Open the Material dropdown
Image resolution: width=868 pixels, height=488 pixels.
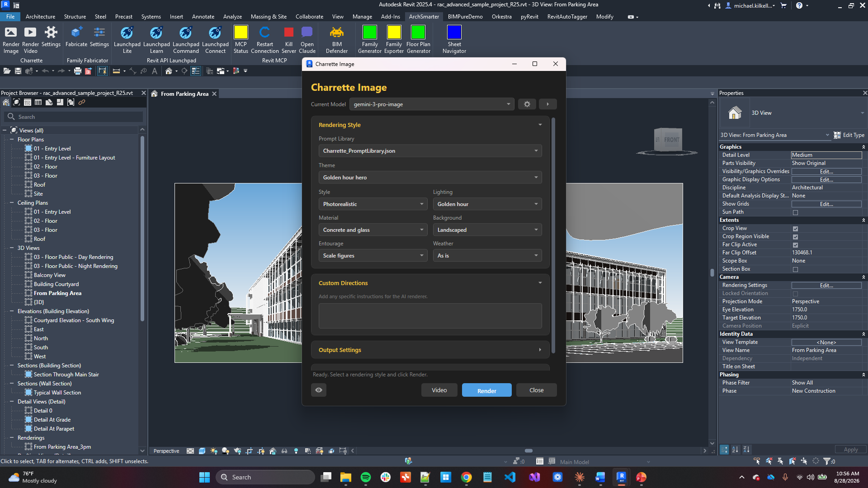click(373, 230)
